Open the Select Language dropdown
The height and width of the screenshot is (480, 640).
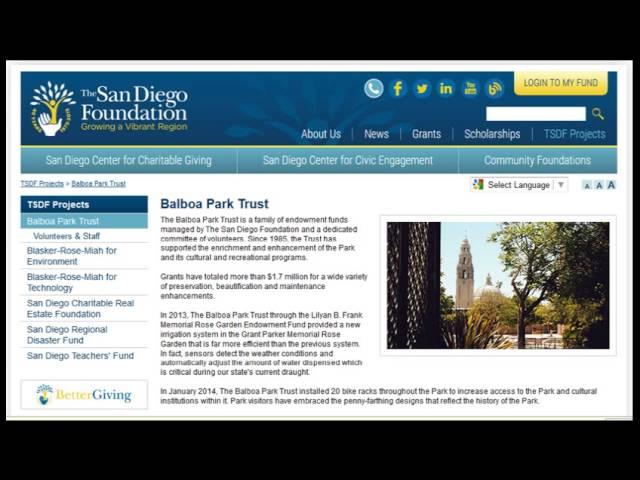pos(519,185)
